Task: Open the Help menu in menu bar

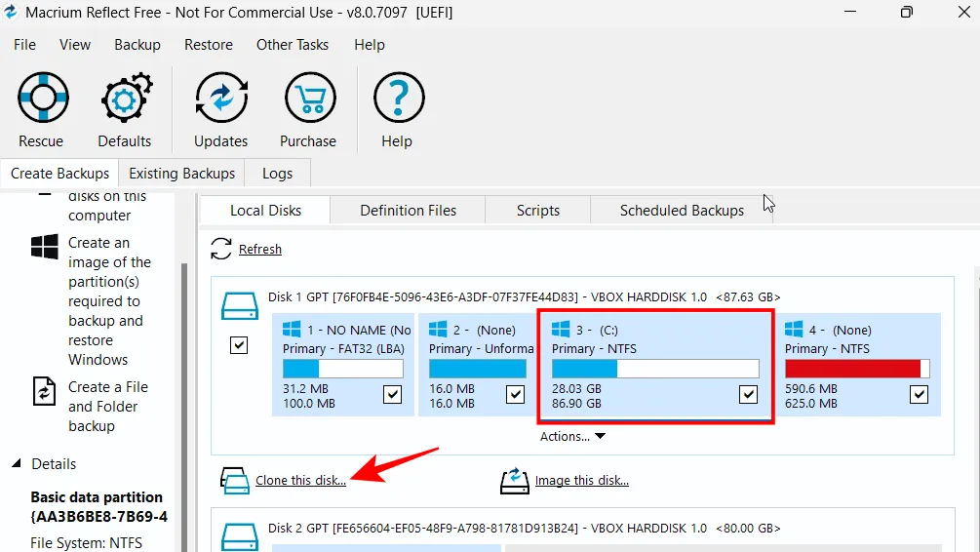Action: (370, 45)
